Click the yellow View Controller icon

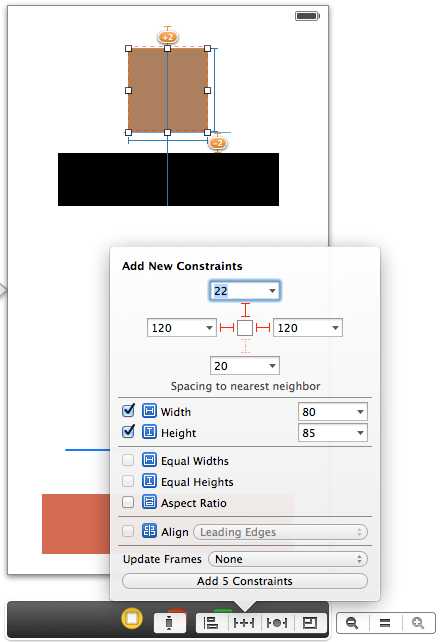click(132, 618)
